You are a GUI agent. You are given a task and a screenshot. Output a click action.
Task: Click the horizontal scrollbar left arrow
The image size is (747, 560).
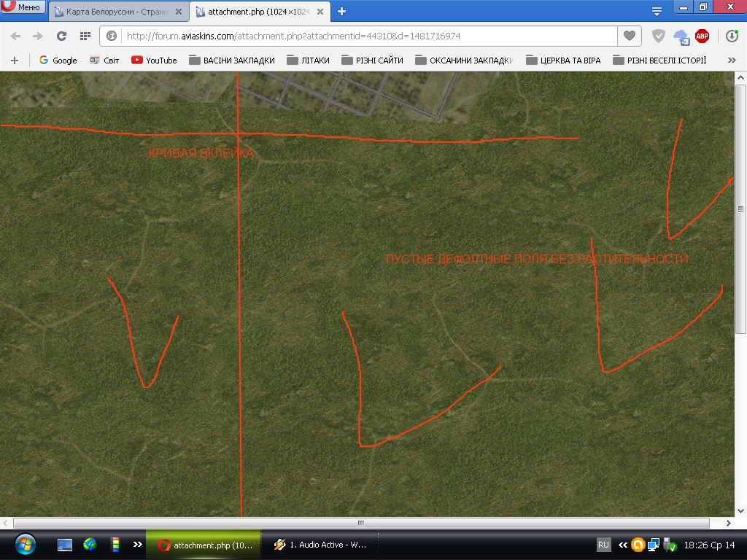tap(5, 523)
